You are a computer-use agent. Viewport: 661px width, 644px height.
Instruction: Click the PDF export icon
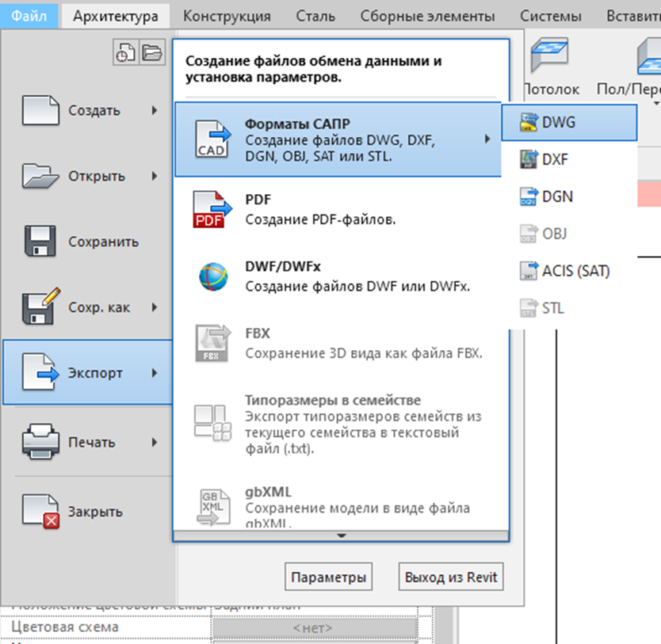[x=213, y=209]
